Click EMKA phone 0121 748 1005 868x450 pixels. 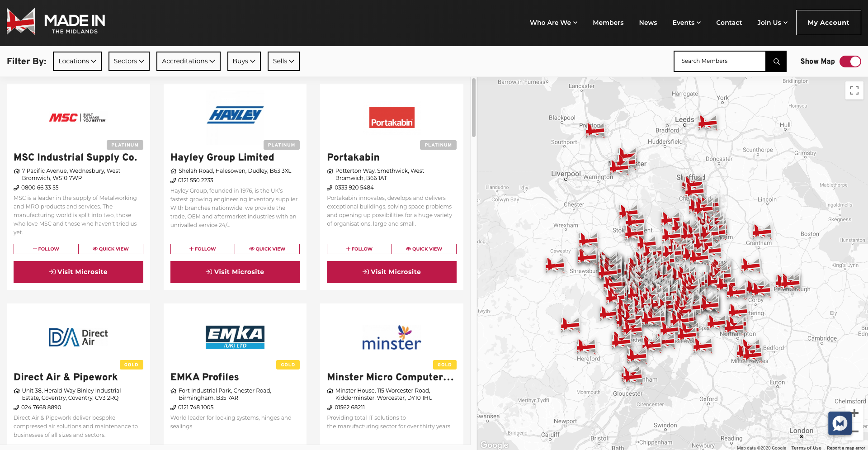coord(195,407)
